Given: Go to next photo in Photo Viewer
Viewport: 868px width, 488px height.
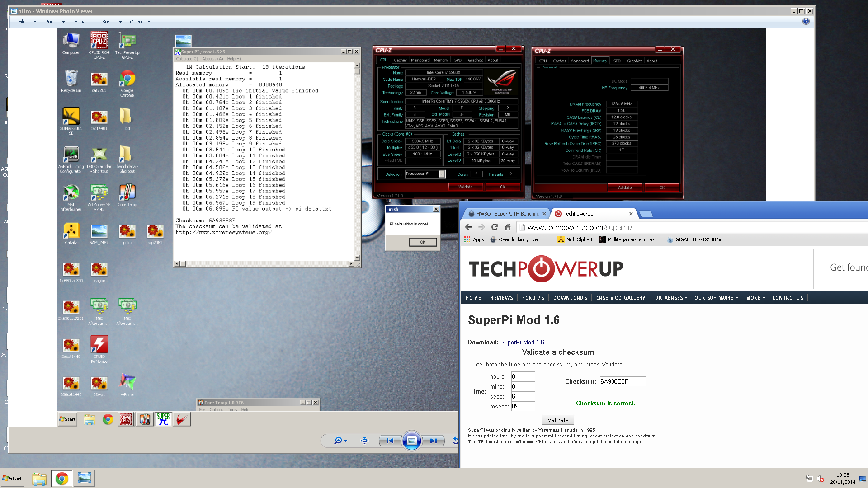Looking at the screenshot, I should tap(433, 441).
